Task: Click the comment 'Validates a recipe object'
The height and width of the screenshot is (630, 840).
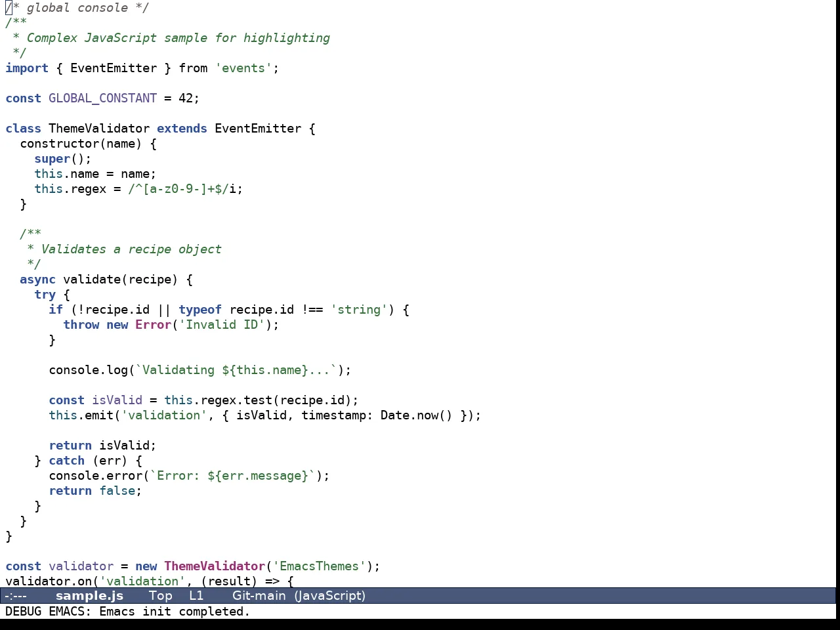Action: [x=131, y=249]
